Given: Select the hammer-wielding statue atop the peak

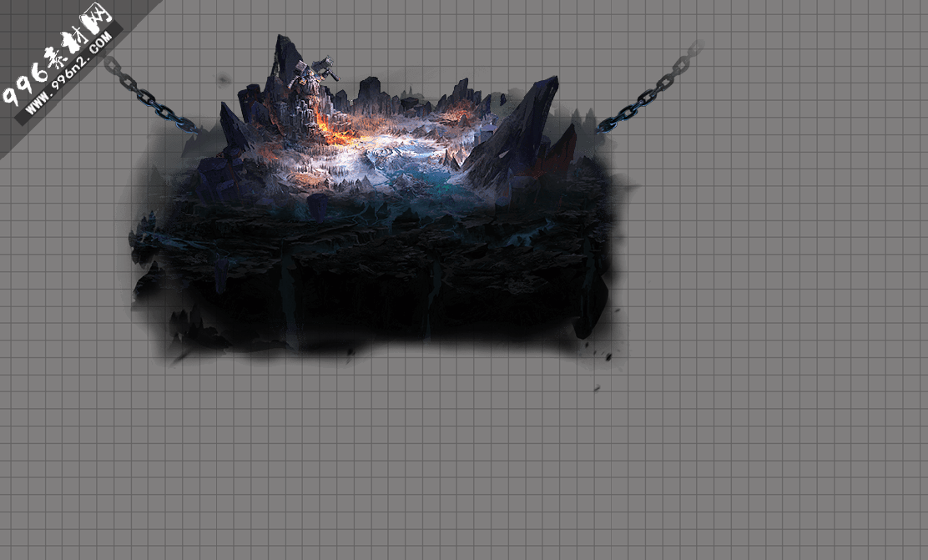Looking at the screenshot, I should click(315, 74).
